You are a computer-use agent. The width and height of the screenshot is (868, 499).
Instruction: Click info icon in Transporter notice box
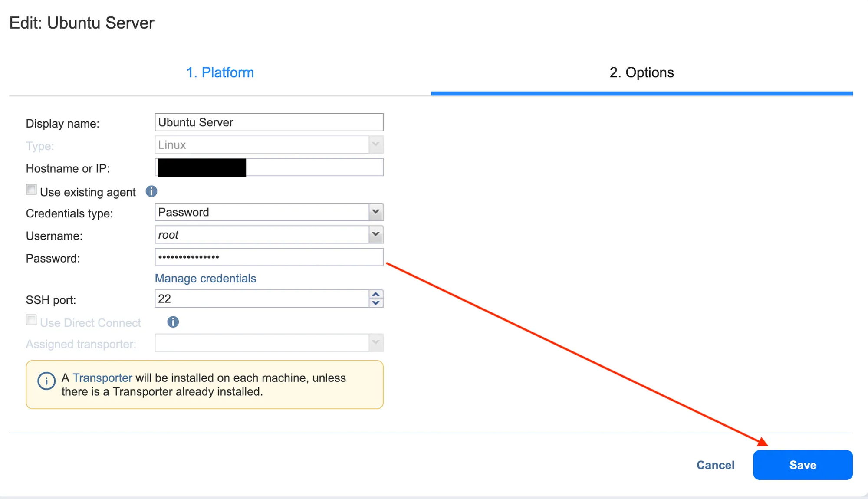[46, 381]
